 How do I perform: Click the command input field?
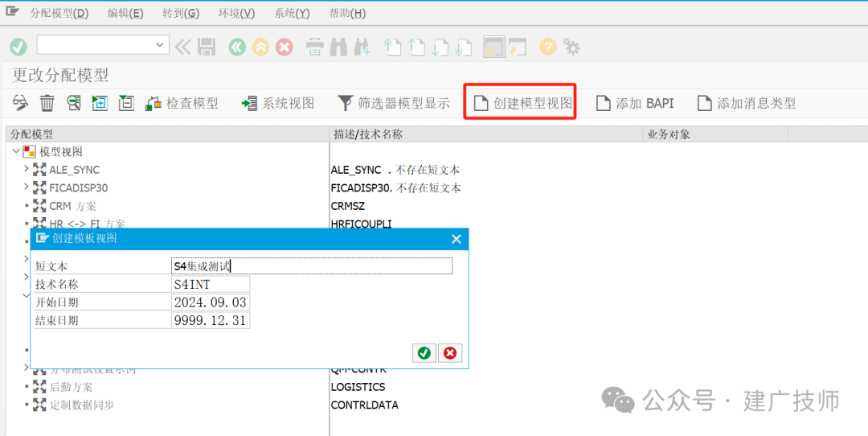tap(103, 45)
